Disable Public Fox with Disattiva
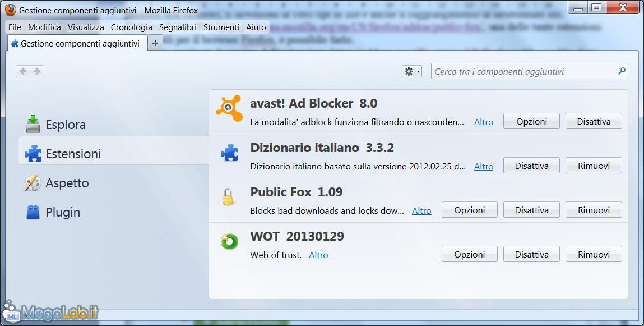The height and width of the screenshot is (326, 644). 531,210
